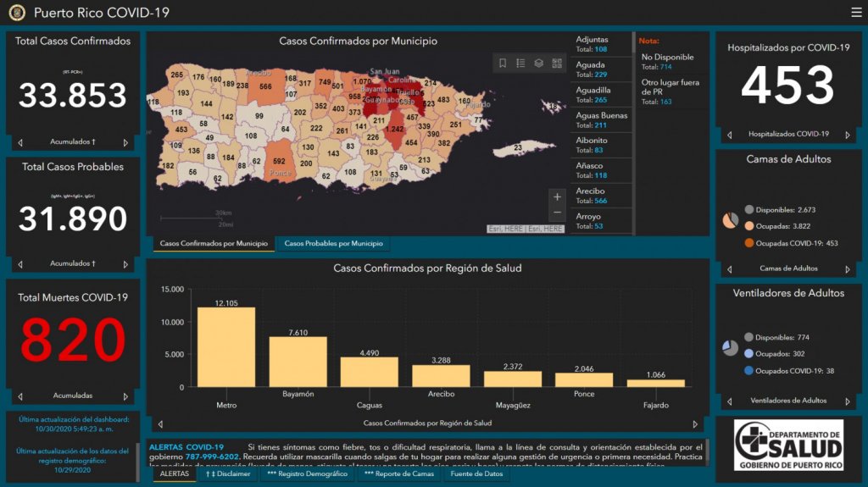The image size is (868, 487).
Task: Open the map layers panel
Action: click(x=538, y=64)
